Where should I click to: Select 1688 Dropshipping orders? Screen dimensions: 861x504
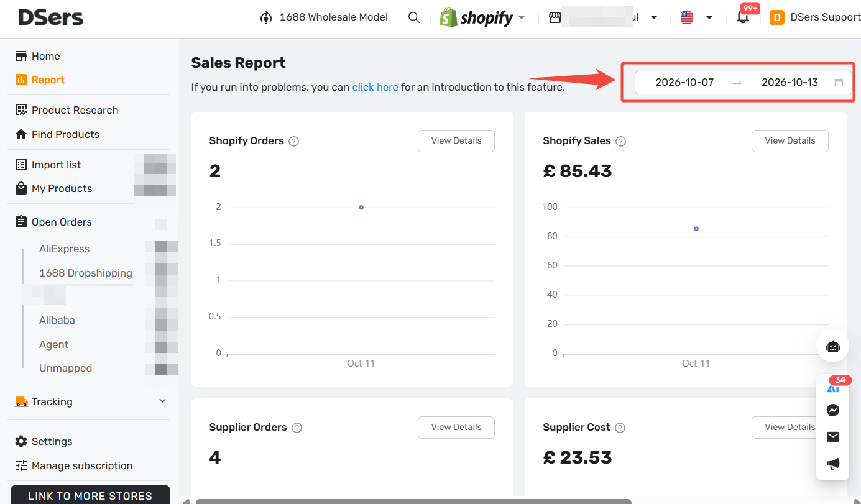(x=86, y=273)
